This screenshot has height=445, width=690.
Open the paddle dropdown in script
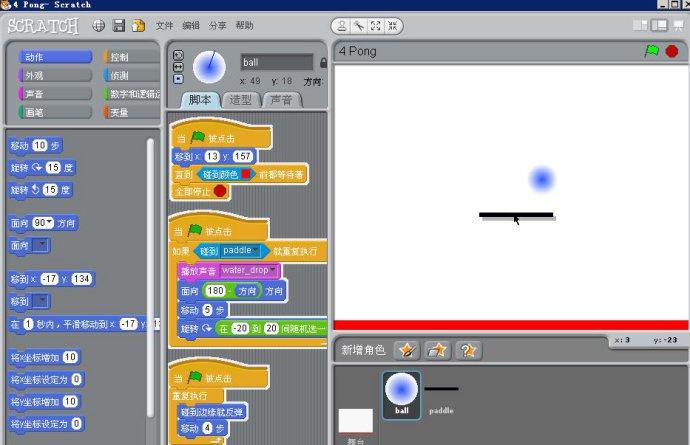(240, 250)
